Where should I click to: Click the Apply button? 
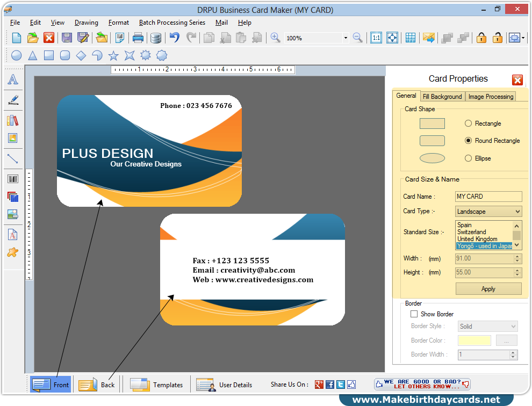[488, 288]
